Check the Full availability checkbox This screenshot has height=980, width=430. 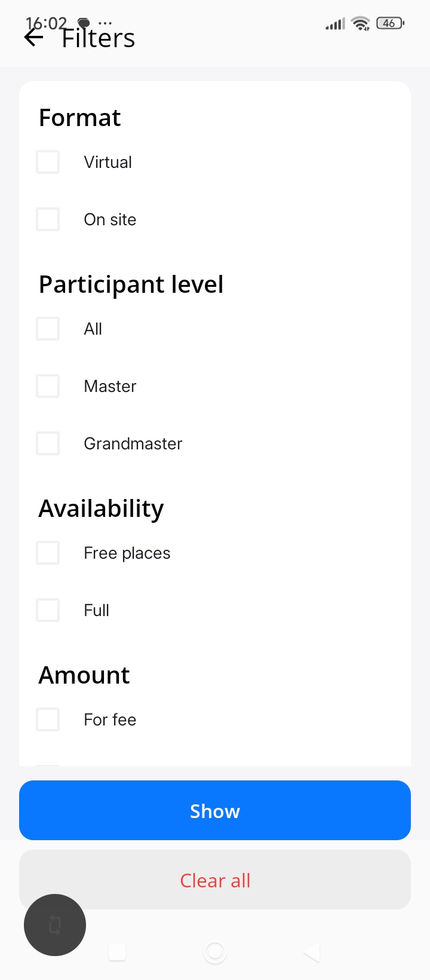tap(48, 610)
